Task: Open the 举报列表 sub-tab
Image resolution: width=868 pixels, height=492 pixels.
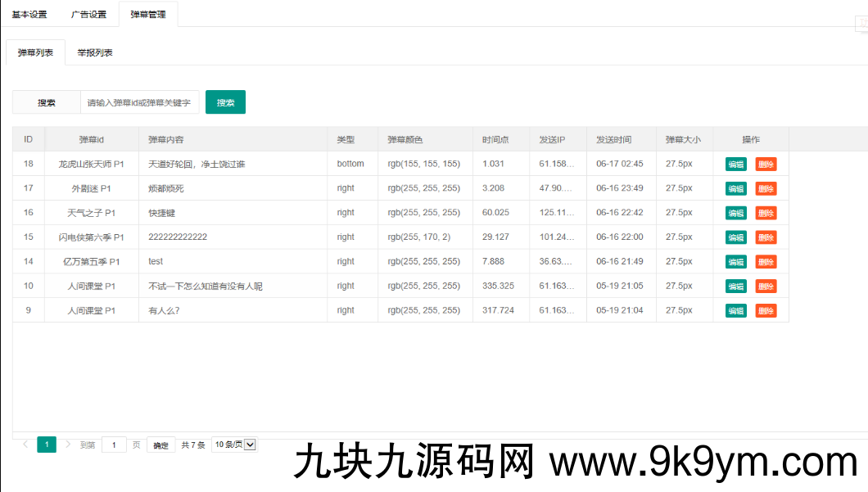Action: pos(95,52)
